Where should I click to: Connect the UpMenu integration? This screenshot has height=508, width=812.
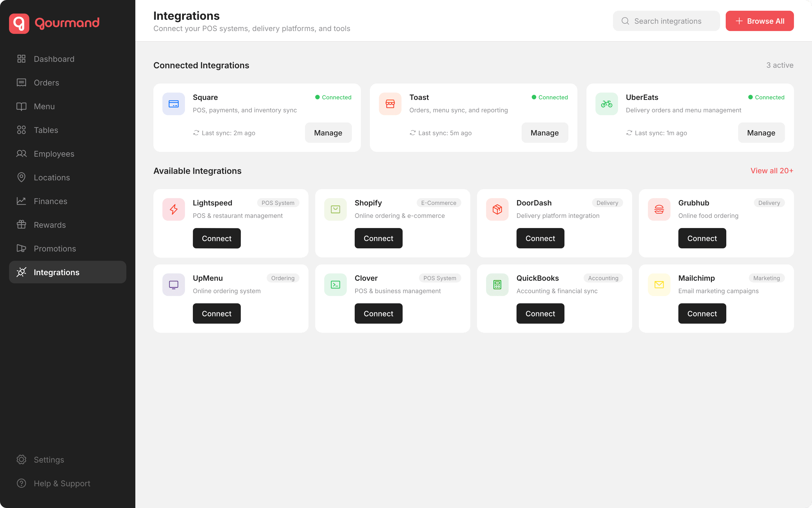217,314
